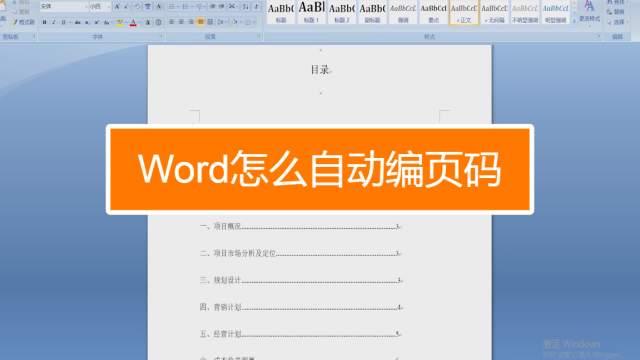Click the Phonetic Guide icon
This screenshot has height=360, width=640.
click(x=148, y=7)
